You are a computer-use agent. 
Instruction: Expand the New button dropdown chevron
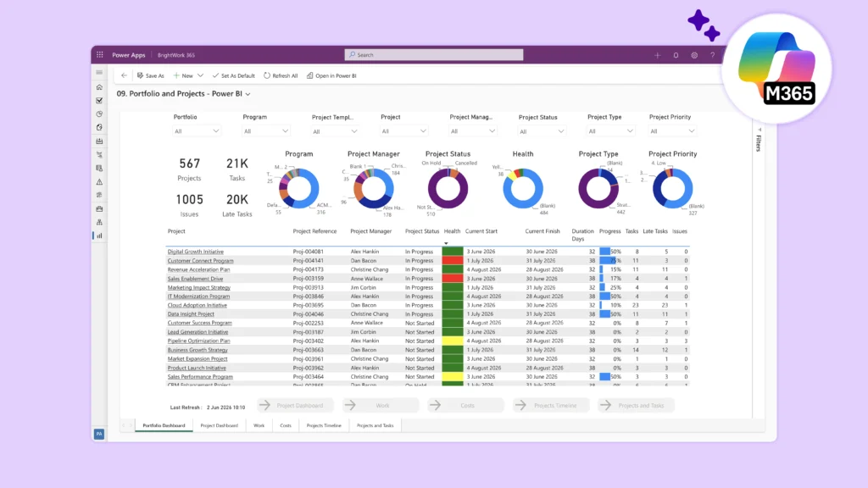coord(200,75)
